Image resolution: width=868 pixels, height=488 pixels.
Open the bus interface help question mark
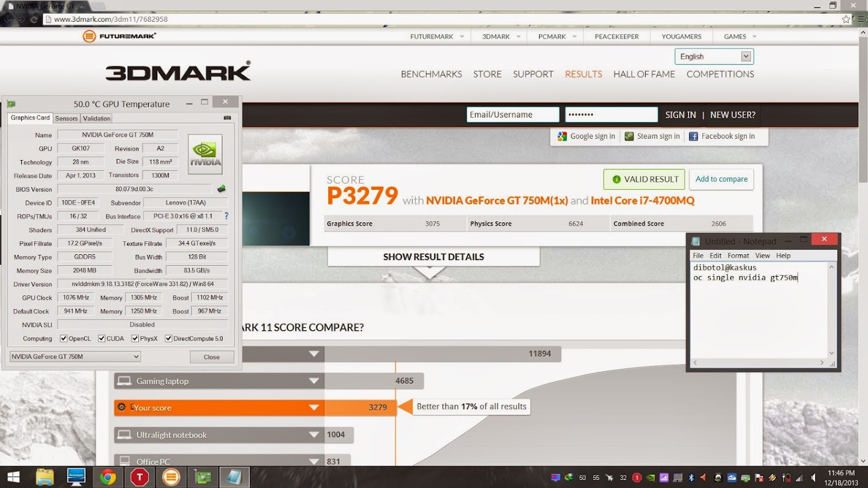tap(226, 216)
